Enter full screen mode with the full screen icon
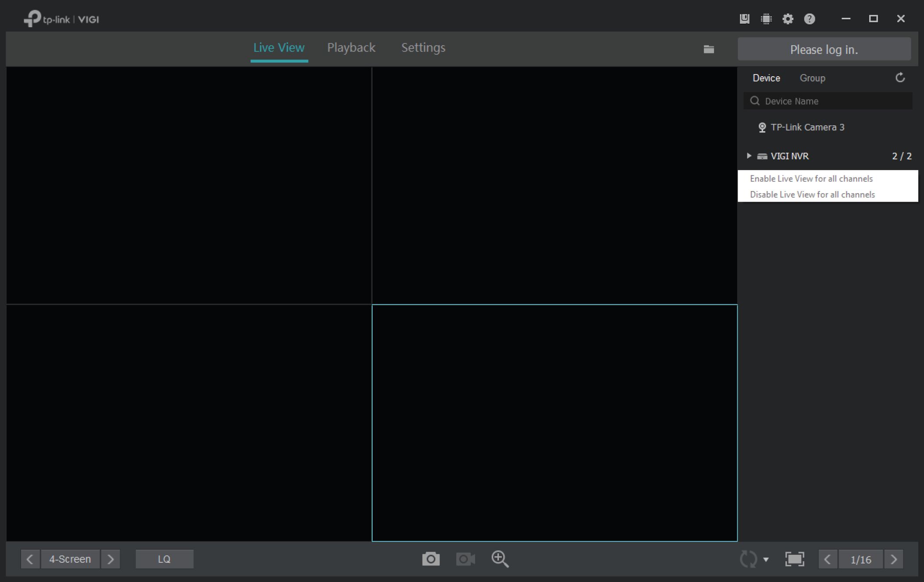Screen dimensions: 924x582 tap(794, 559)
